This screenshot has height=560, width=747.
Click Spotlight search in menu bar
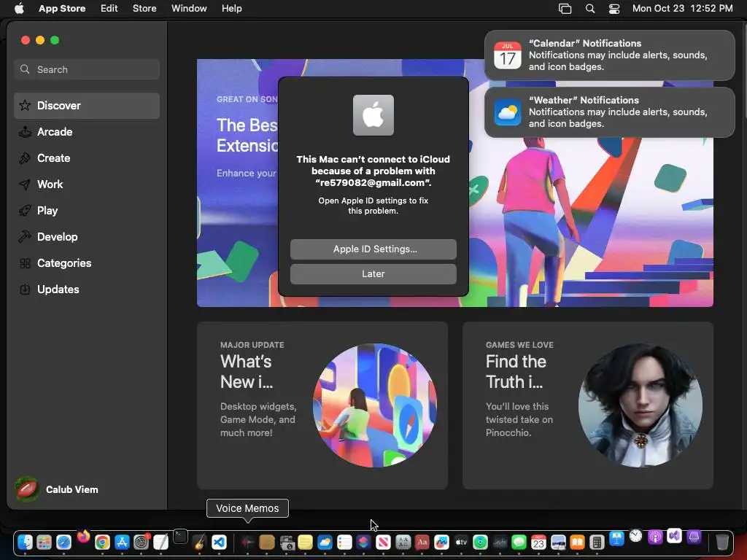pos(589,9)
